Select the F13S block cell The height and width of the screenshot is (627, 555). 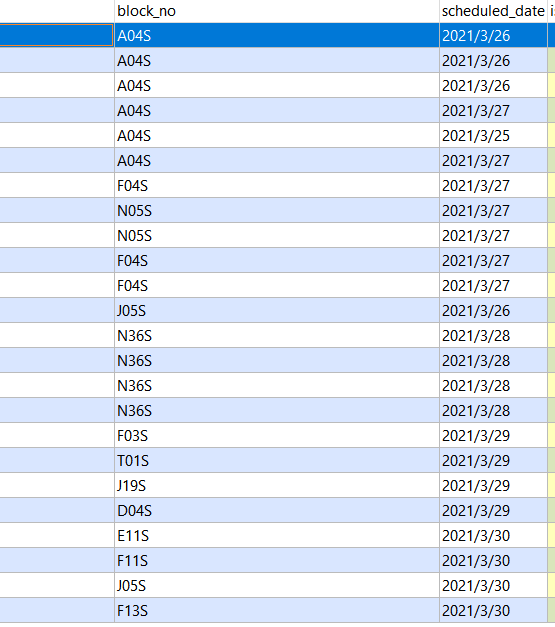pyautogui.click(x=277, y=611)
